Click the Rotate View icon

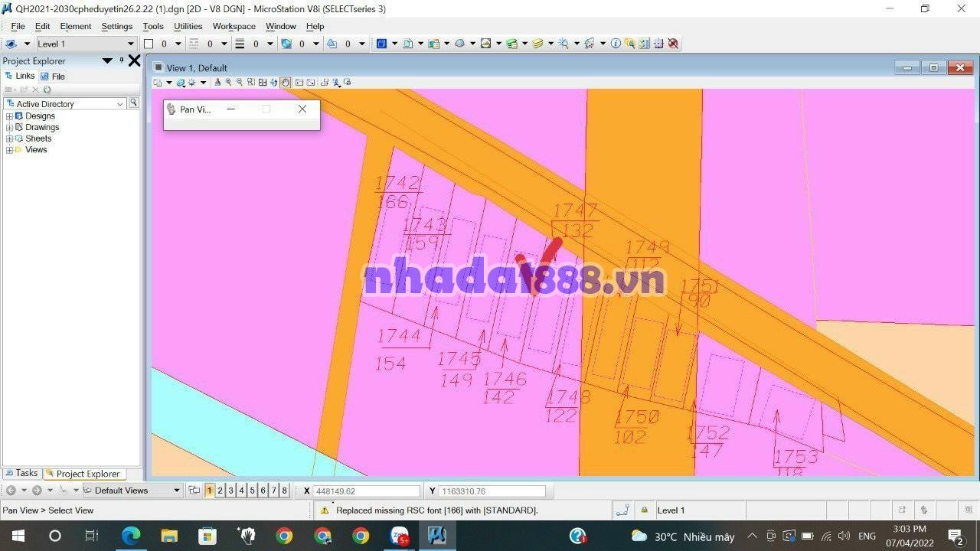[274, 83]
